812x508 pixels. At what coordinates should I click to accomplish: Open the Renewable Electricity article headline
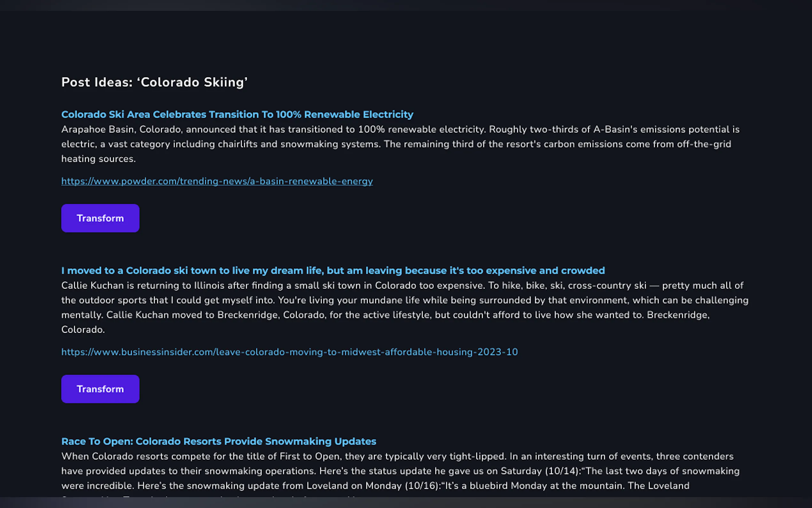tap(237, 115)
